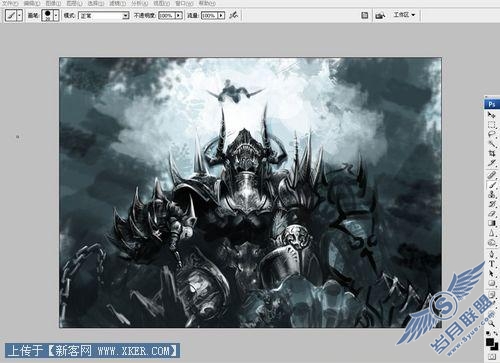Click the Ps logo on toolbox
Screen dimensions: 500x363
click(x=492, y=104)
